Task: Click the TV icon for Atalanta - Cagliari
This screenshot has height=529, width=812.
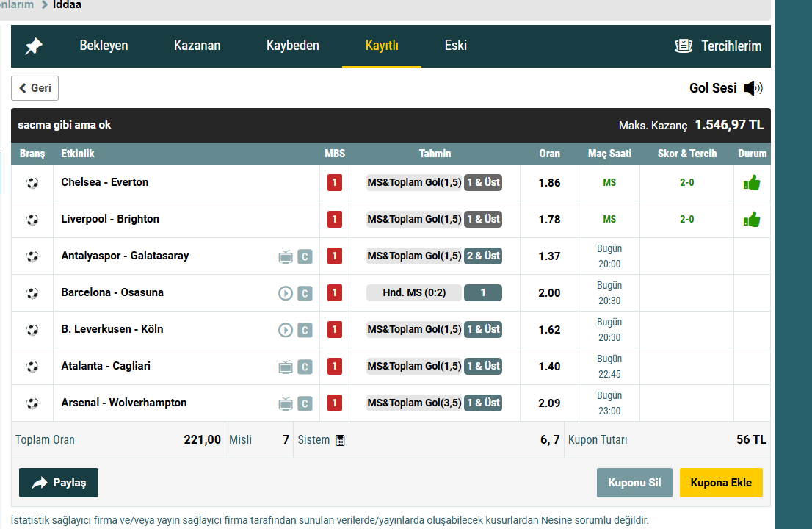Action: click(286, 367)
